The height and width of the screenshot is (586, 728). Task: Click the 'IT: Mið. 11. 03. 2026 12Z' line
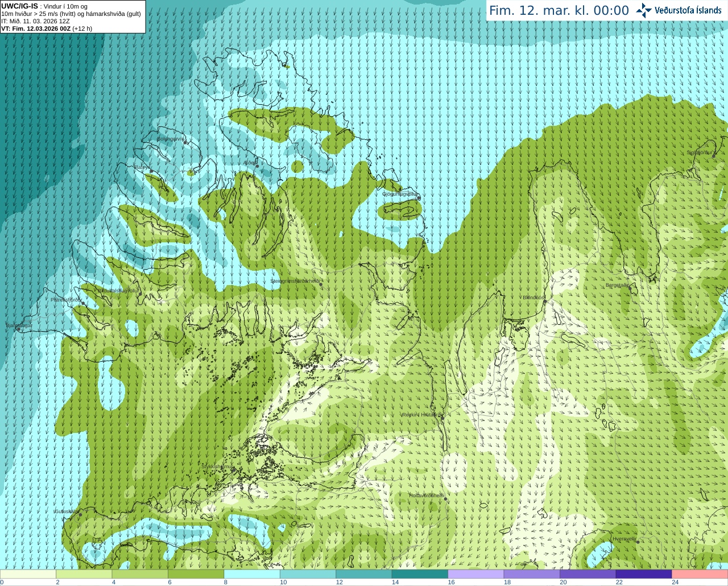[x=35, y=21]
